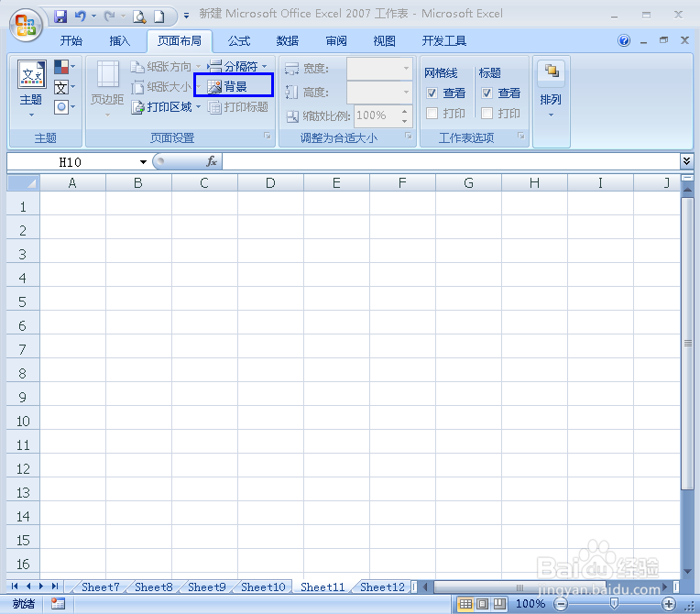Switch to the View (视图) tab
The width and height of the screenshot is (700, 614).
(x=385, y=41)
